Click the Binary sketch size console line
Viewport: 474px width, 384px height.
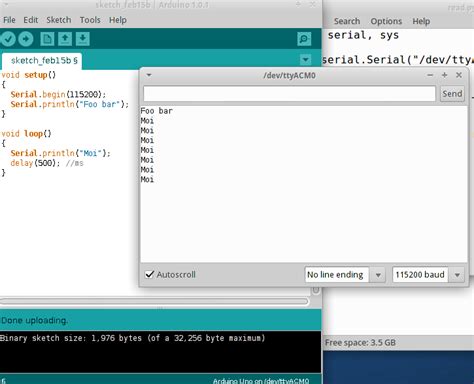point(133,338)
